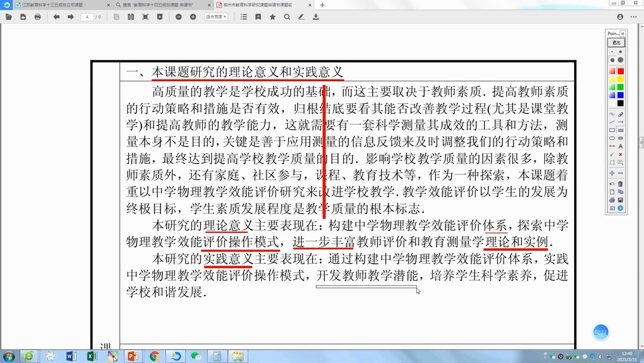644x363 pixels.
Task: Select the red color swatch in Pointofix
Action: click(x=621, y=71)
